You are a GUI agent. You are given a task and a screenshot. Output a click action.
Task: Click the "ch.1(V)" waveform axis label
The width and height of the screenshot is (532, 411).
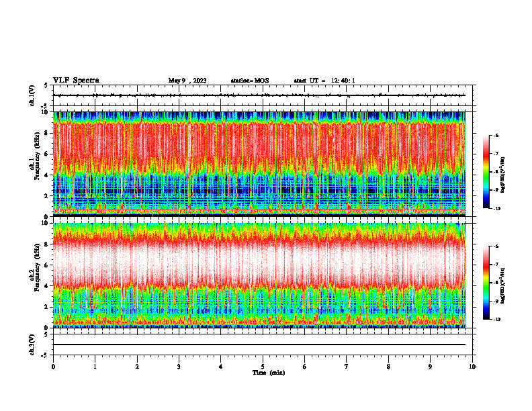pos(32,95)
